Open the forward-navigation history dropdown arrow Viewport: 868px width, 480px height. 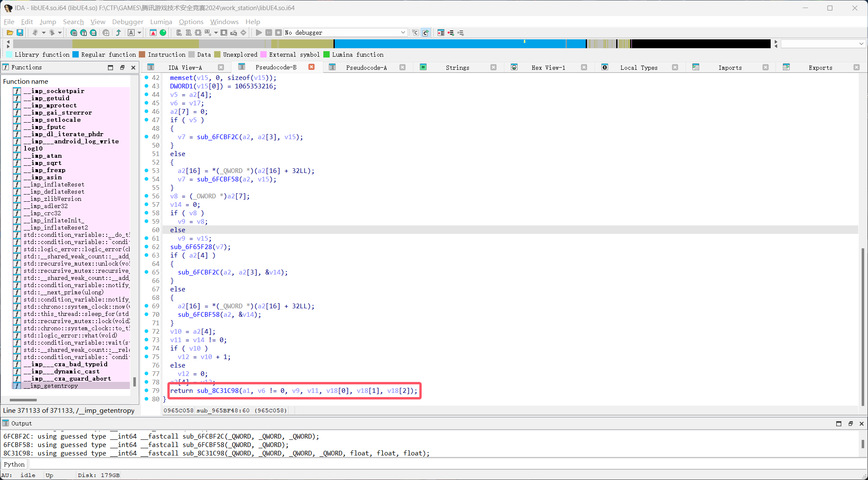60,33
